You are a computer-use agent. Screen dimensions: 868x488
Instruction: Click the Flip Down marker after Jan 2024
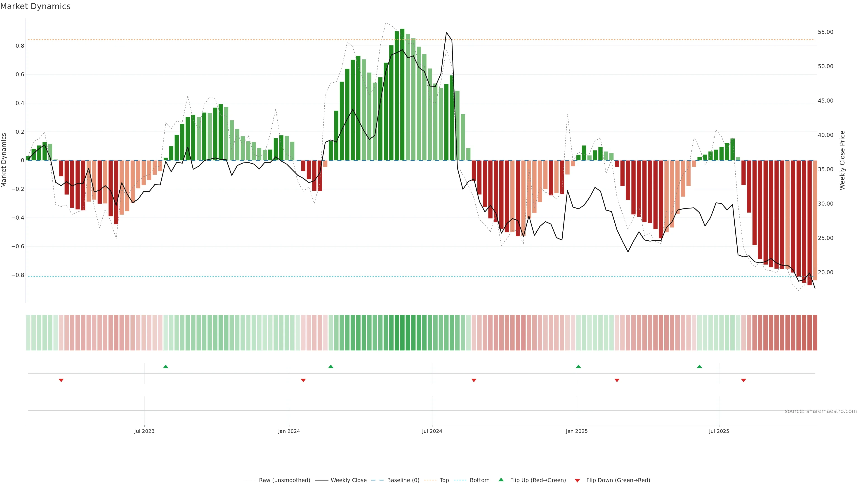tap(303, 380)
